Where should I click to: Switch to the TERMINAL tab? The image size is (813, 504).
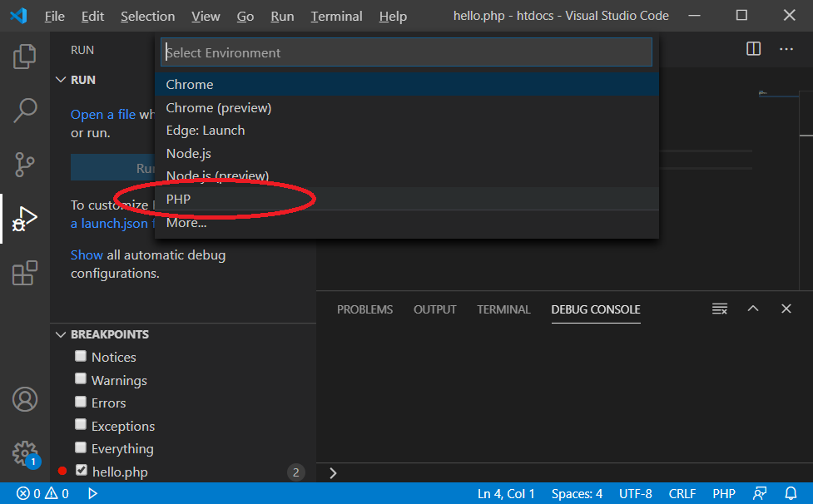tap(503, 309)
